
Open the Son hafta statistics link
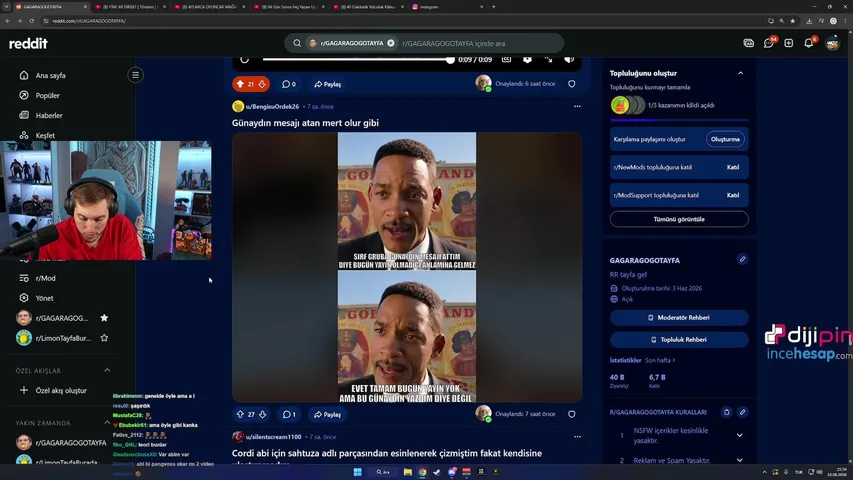660,360
